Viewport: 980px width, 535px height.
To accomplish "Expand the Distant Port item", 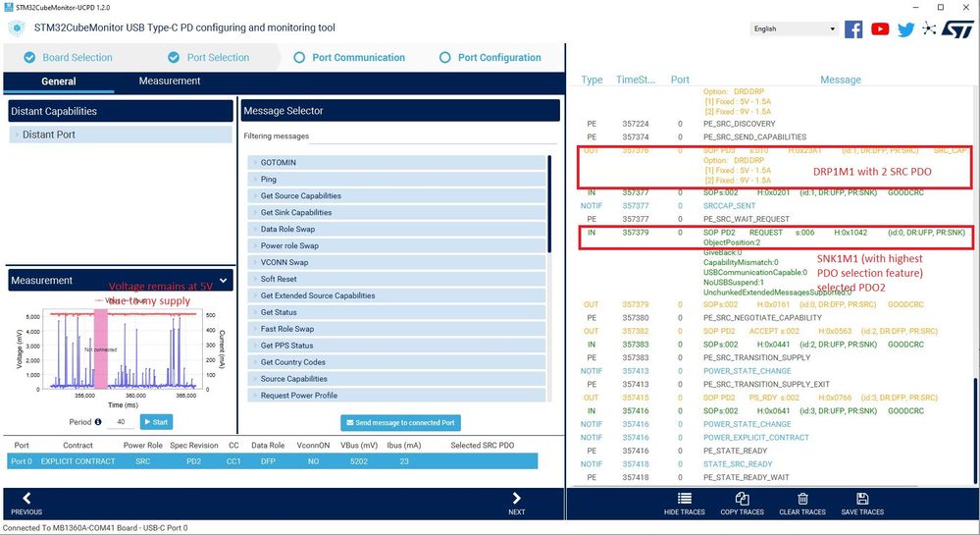I will (x=120, y=134).
